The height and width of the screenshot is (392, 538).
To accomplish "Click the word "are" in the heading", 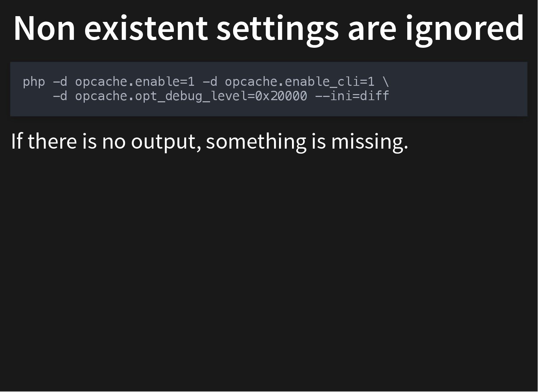I will tap(372, 32).
